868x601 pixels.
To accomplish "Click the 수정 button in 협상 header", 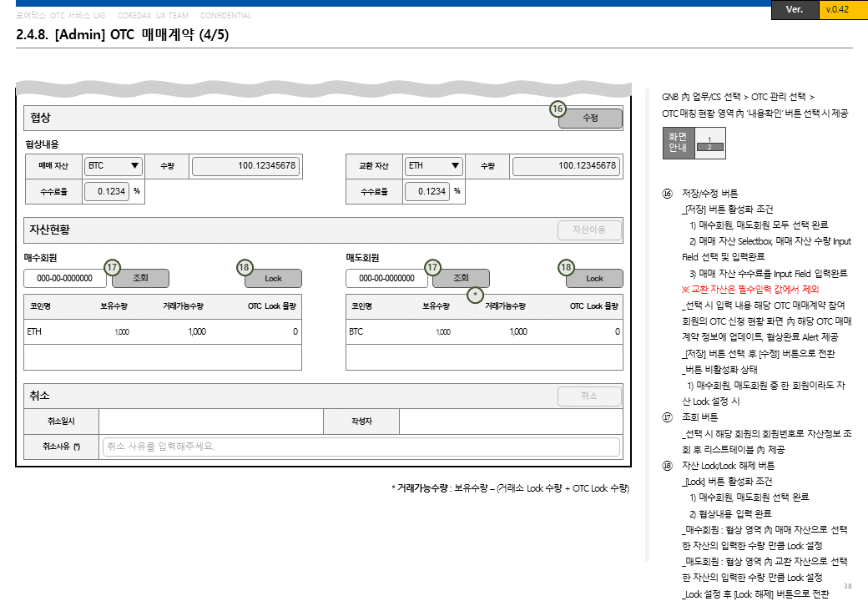I will (590, 119).
